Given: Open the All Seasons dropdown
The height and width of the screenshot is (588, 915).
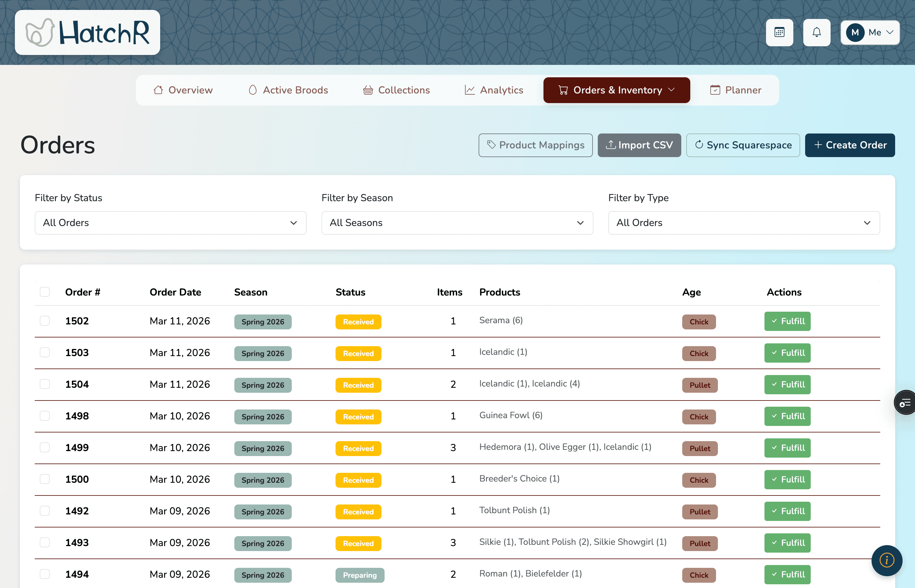Looking at the screenshot, I should click(457, 223).
